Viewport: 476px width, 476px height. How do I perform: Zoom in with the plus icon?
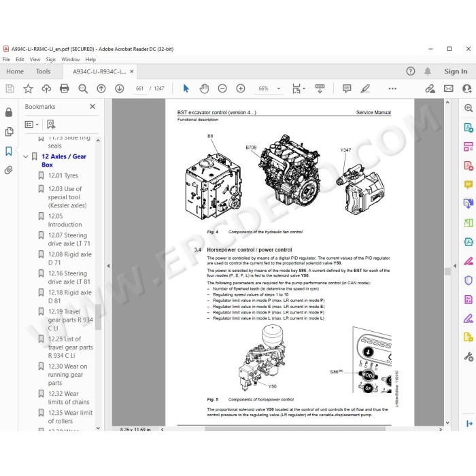(241, 88)
